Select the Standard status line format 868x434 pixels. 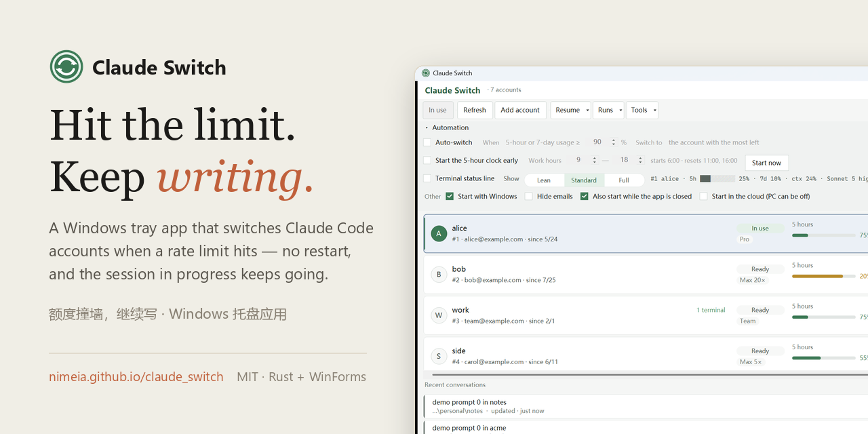(x=584, y=180)
